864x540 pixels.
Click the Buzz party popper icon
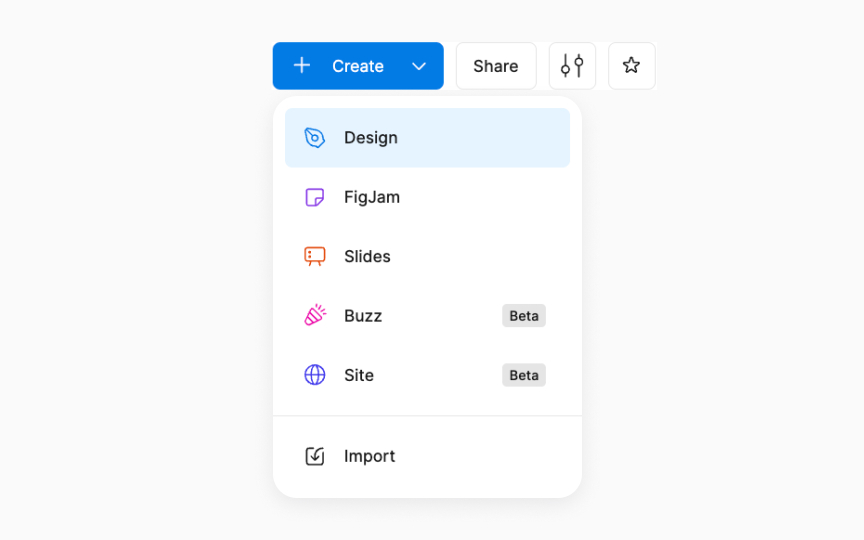(315, 315)
